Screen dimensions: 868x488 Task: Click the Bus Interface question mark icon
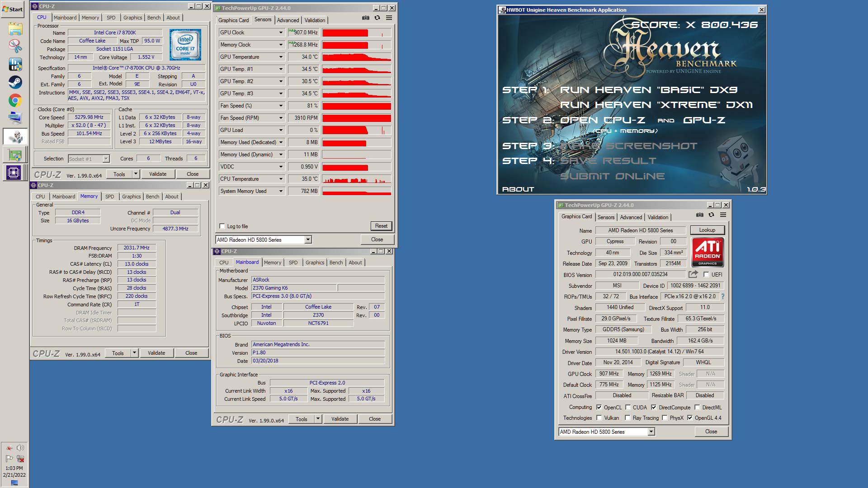(723, 296)
